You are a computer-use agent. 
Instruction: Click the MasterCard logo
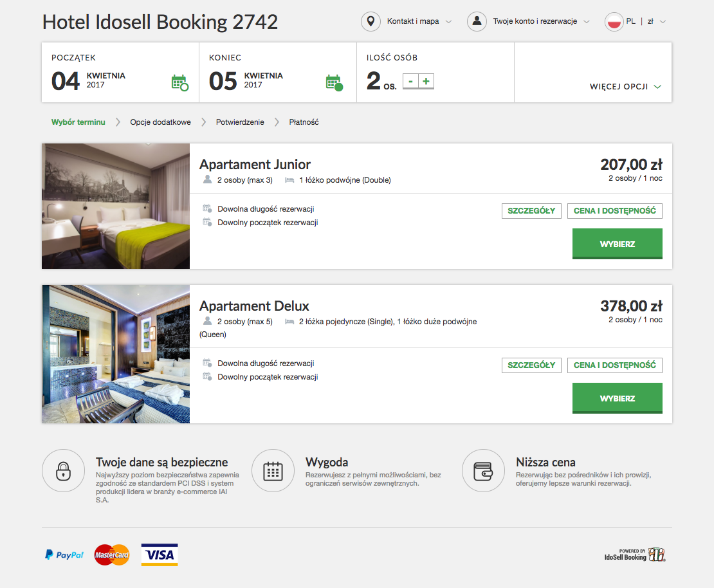pos(112,555)
